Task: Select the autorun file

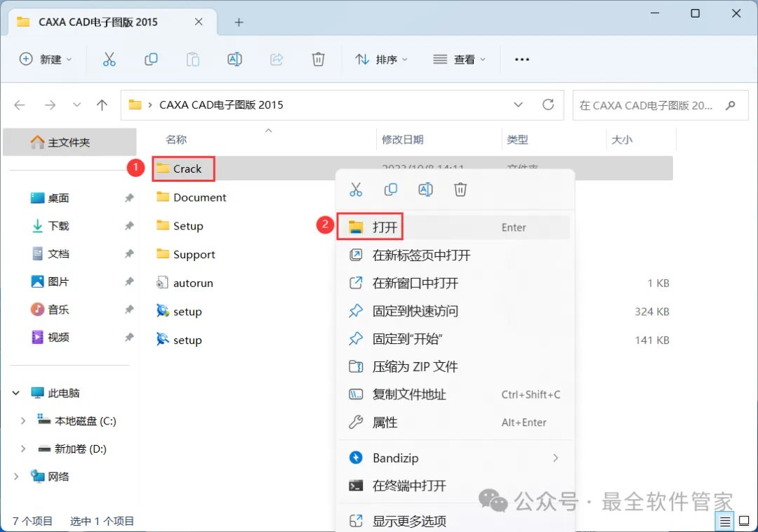Action: click(185, 283)
